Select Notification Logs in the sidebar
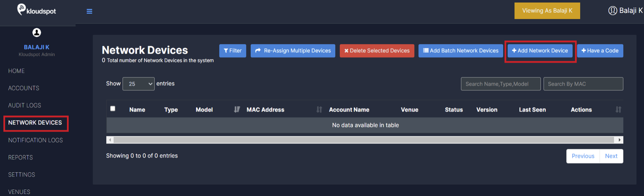The width and height of the screenshot is (644, 196). coord(35,140)
